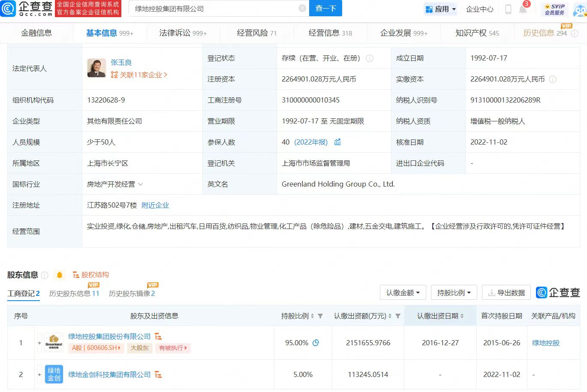The width and height of the screenshot is (587, 392).
Task: Filter the 持股比例 column
Action: [320, 316]
